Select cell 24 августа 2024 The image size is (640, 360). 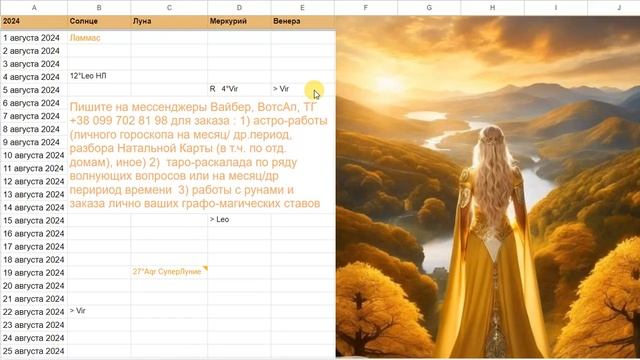(x=34, y=338)
